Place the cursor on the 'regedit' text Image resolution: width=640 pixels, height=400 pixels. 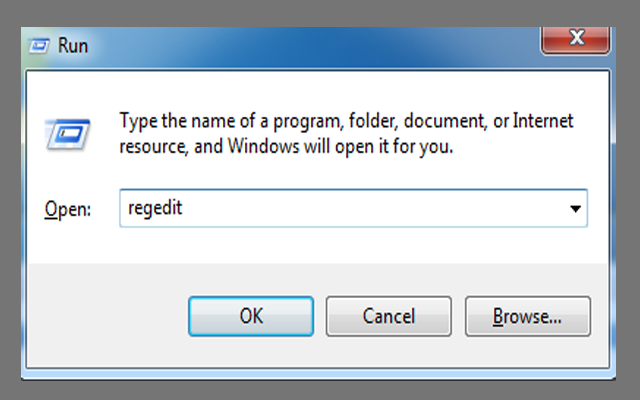154,209
